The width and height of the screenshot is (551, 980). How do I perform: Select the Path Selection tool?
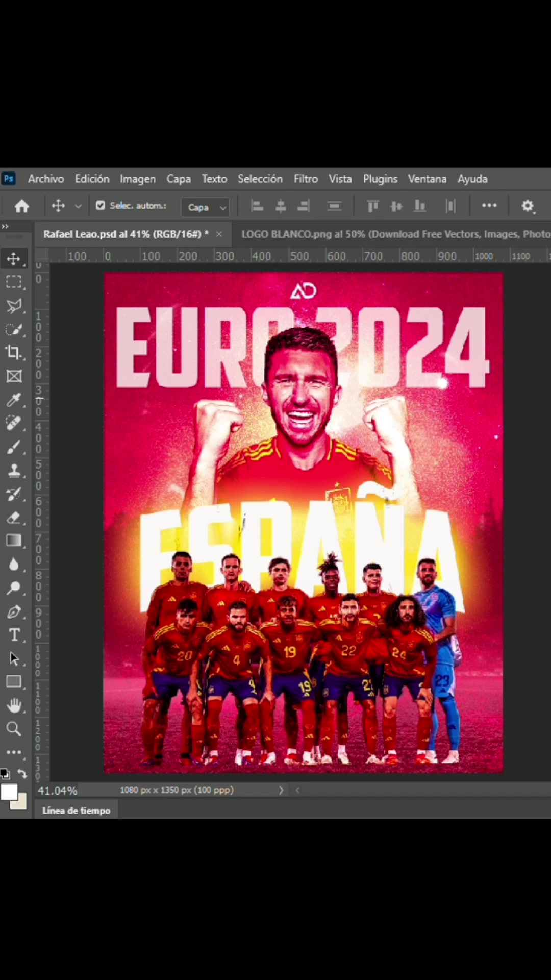[x=14, y=658]
